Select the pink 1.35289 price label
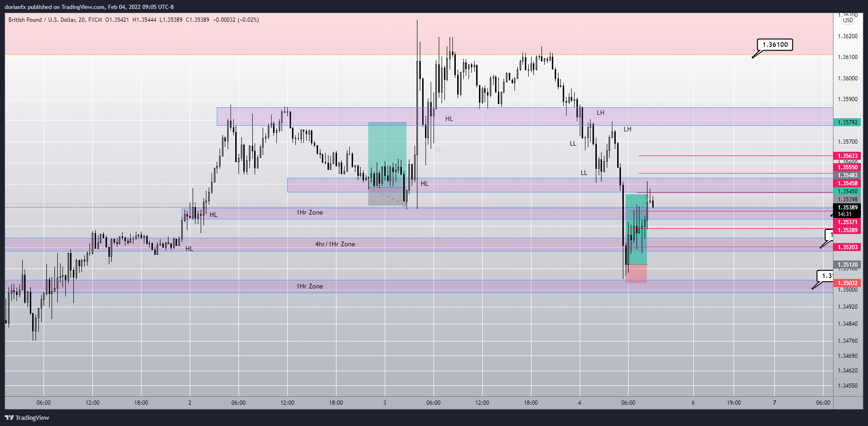This screenshot has width=868, height=426. (x=847, y=230)
